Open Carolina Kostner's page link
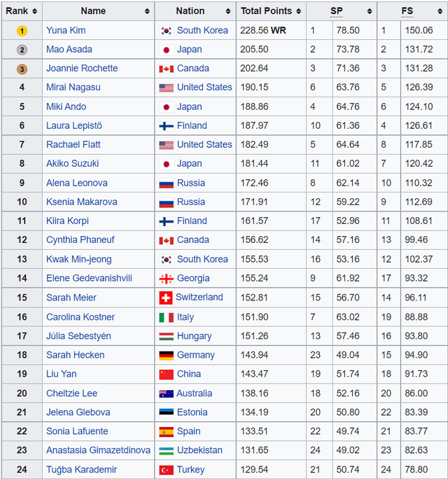The height and width of the screenshot is (479, 448). [x=80, y=317]
